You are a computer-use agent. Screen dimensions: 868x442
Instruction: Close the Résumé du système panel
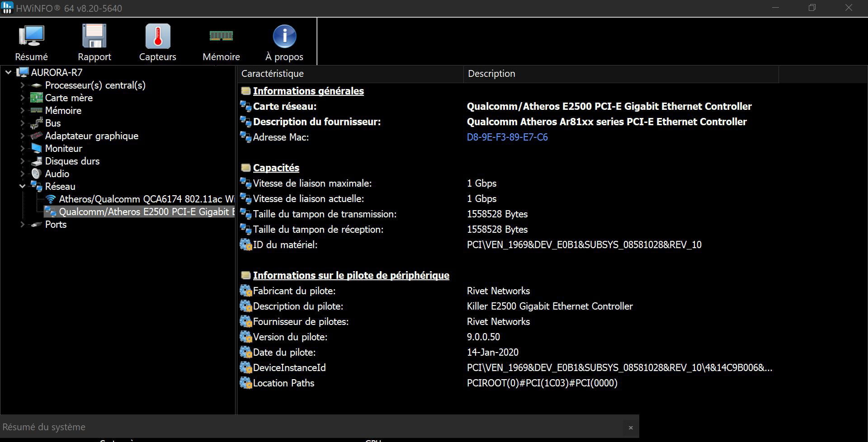point(631,428)
